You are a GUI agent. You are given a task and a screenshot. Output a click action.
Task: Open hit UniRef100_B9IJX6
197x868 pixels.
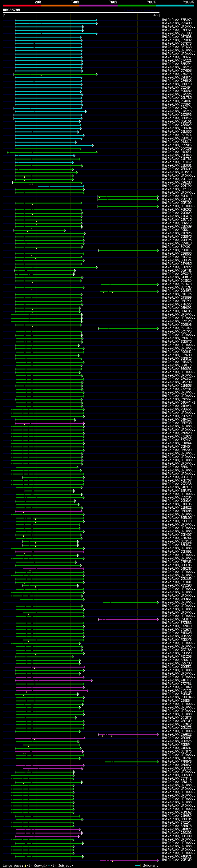click(177, 328)
